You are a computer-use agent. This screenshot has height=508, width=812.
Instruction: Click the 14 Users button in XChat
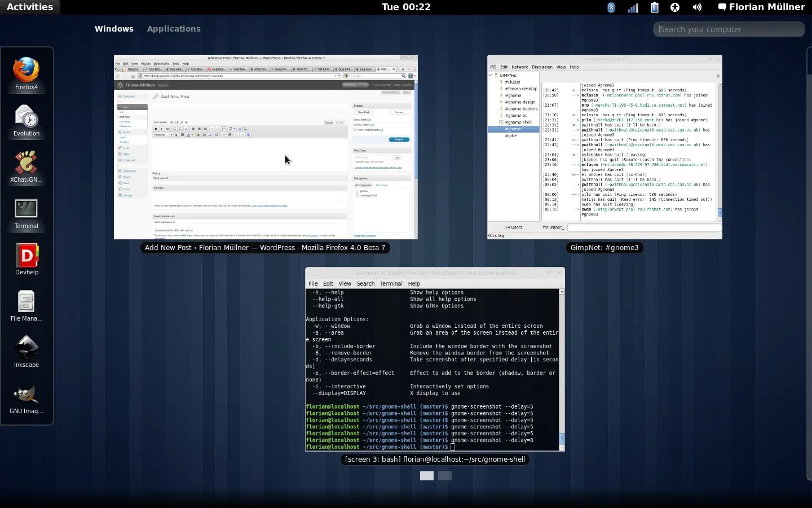tap(513, 227)
